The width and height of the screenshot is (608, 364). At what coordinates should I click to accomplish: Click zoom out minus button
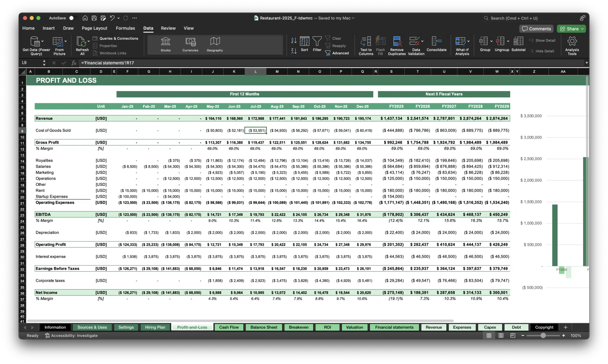click(523, 336)
